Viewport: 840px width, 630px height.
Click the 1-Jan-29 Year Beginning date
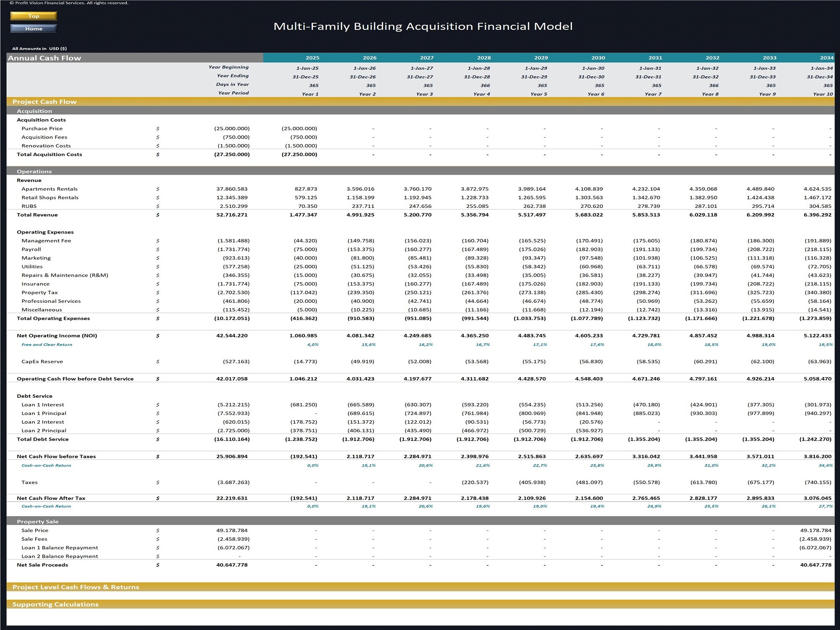[536, 68]
